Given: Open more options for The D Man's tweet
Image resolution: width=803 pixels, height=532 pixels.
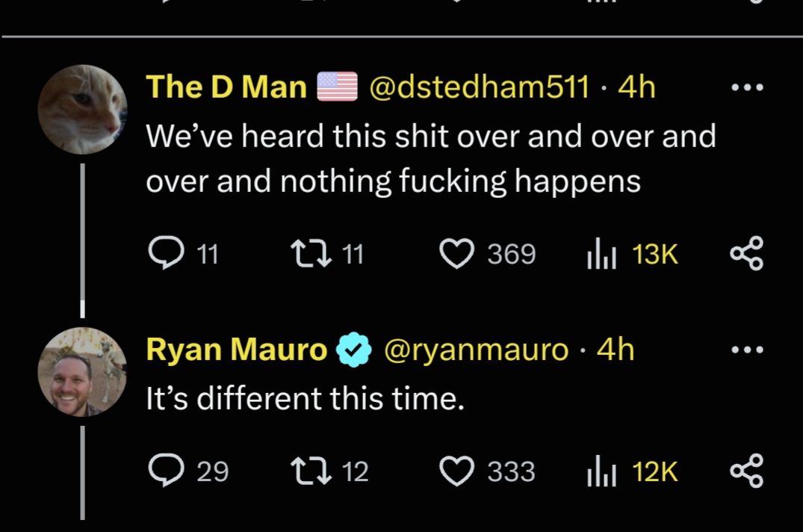Looking at the screenshot, I should click(746, 87).
